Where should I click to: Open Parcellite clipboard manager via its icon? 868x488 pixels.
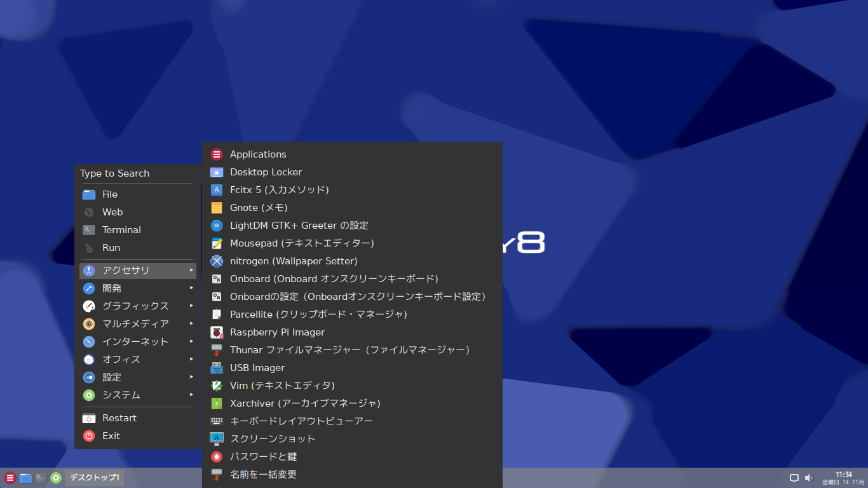[x=217, y=315]
